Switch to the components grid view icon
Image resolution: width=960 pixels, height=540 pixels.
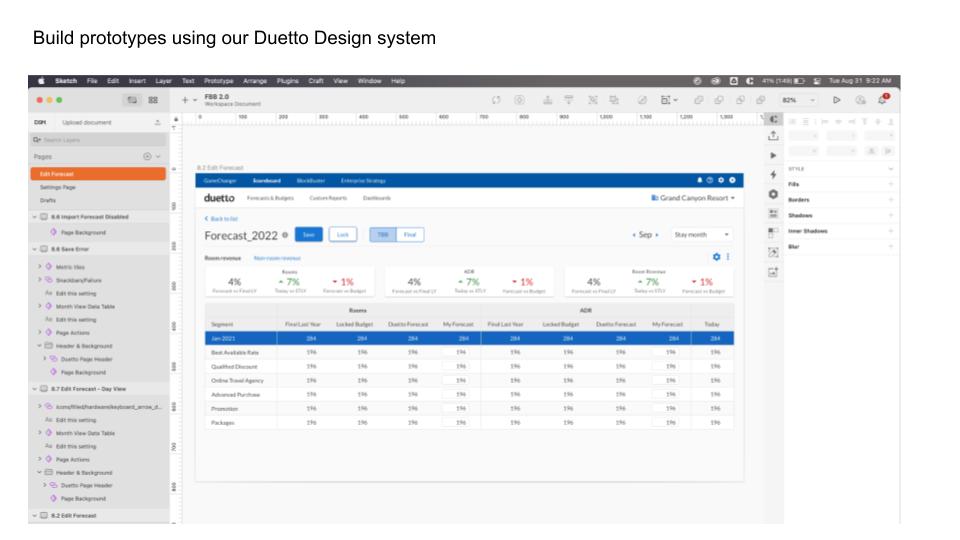[153, 100]
